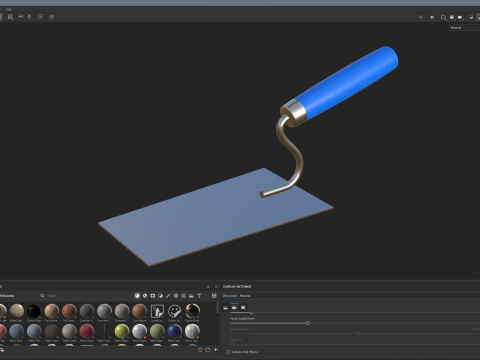
Task: Click the render icon at far top right
Action: pyautogui.click(x=471, y=17)
